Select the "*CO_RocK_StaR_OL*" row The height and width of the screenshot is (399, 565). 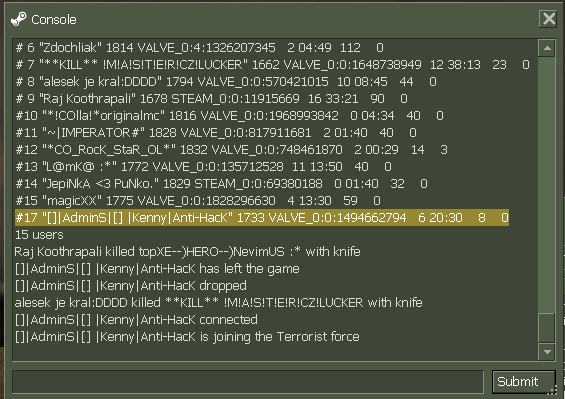coord(231,150)
